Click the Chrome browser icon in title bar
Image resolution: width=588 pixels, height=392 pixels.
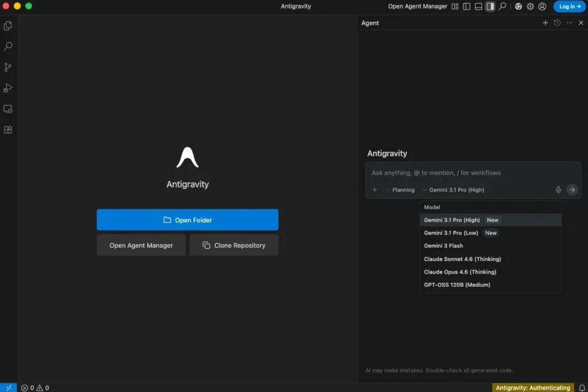pos(519,6)
